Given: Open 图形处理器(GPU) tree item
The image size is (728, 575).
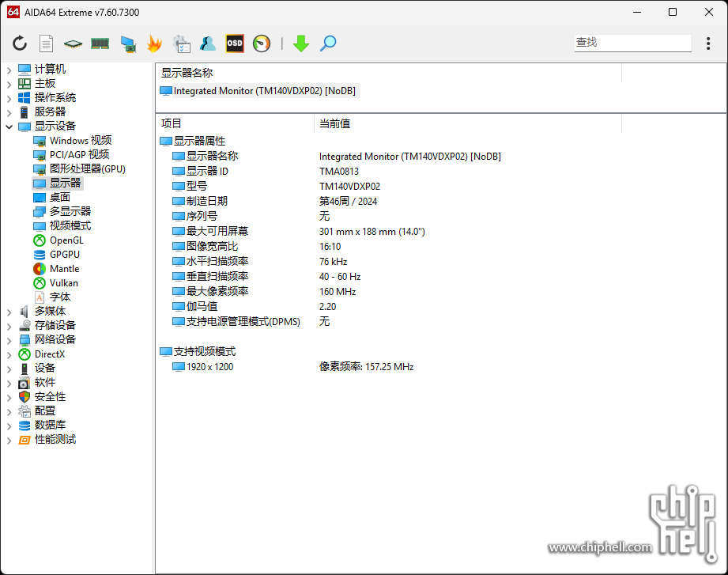Looking at the screenshot, I should click(79, 169).
